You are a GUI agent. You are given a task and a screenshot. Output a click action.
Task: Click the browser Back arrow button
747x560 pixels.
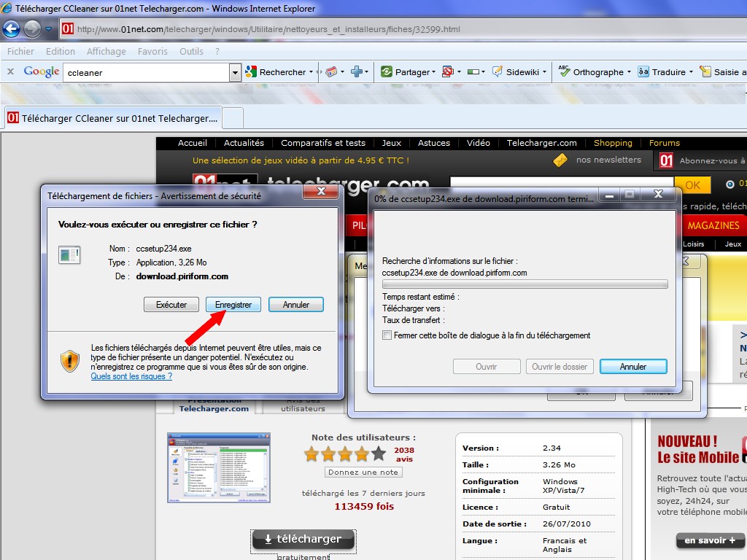tap(12, 29)
